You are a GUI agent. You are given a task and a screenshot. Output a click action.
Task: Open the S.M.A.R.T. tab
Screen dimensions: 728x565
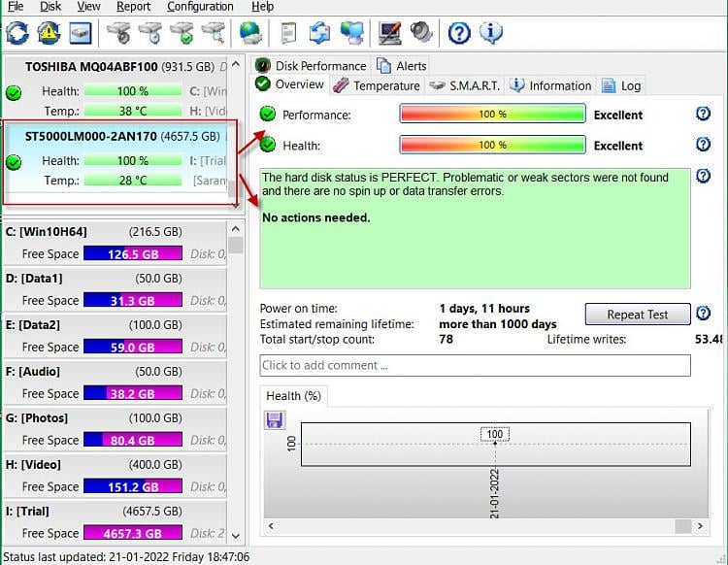pyautogui.click(x=464, y=85)
